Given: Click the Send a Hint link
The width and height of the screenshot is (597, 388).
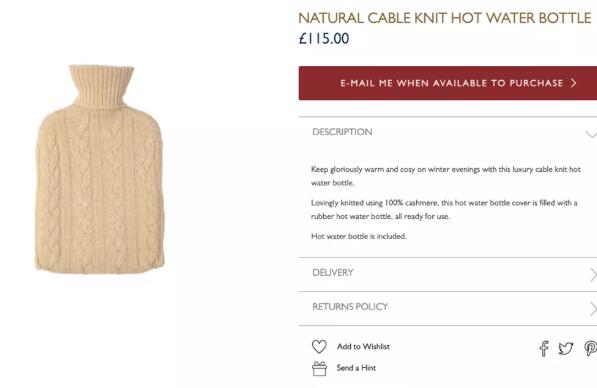Looking at the screenshot, I should point(356,368).
